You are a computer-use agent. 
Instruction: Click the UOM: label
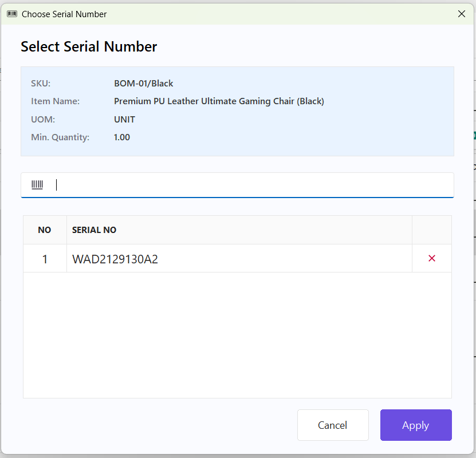coord(43,120)
